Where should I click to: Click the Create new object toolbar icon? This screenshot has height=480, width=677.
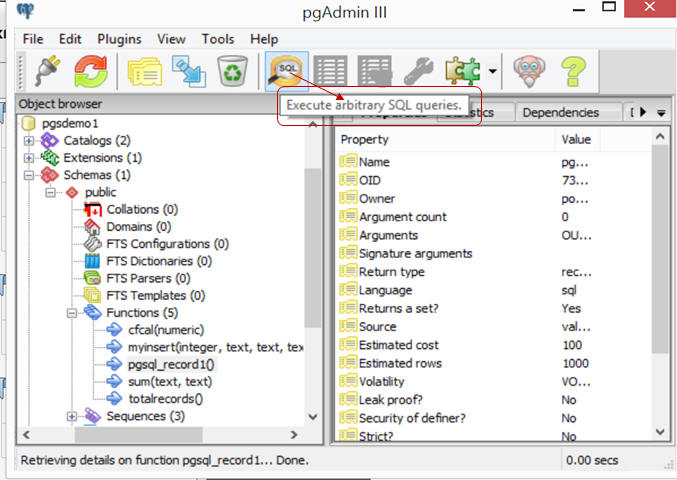[x=189, y=71]
